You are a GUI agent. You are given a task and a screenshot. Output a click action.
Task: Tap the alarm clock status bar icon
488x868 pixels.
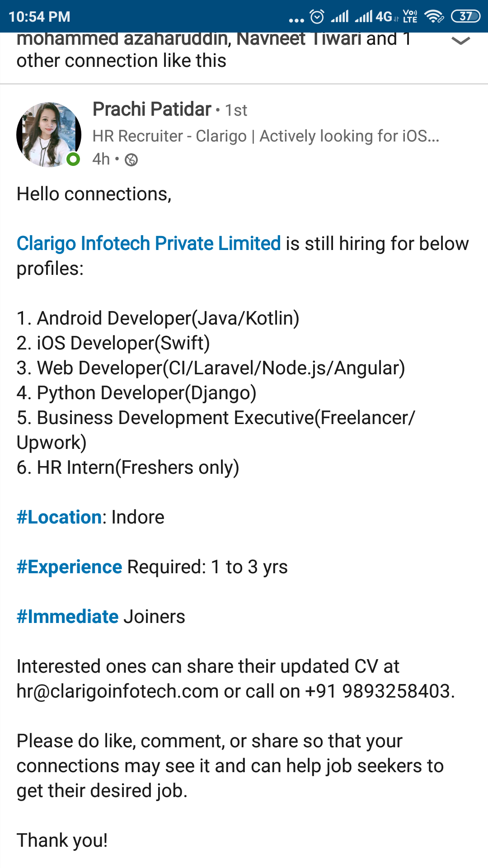click(x=317, y=16)
